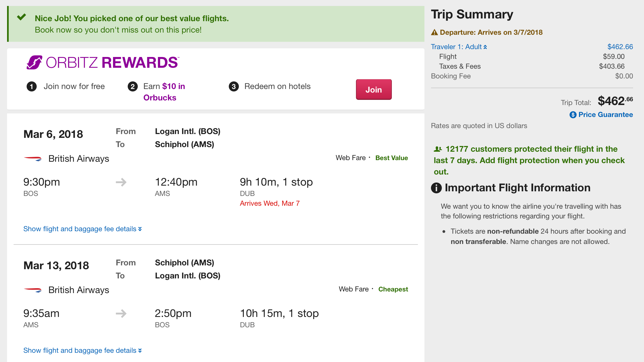Show flight and baggage details for Mar 13
Viewport: 644px width, 362px height.
click(82, 351)
